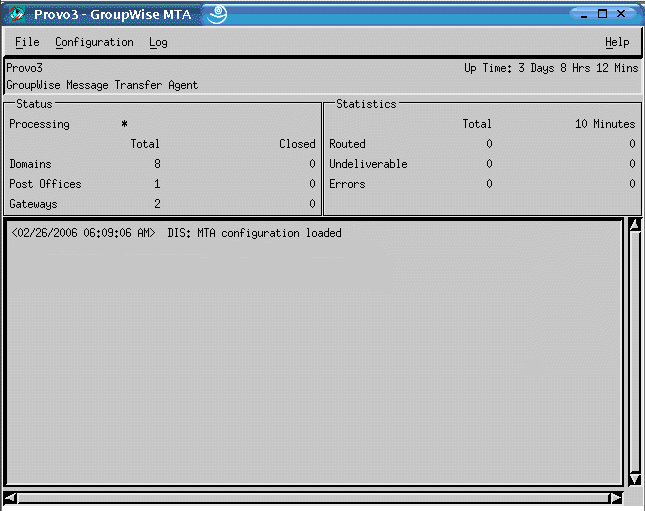
Task: Click the Status 'Total' column header
Action: (x=145, y=144)
